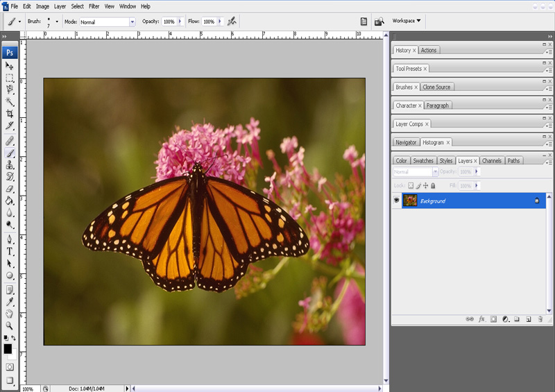Select the Clone Stamp tool
This screenshot has width=555, height=392.
(x=10, y=164)
